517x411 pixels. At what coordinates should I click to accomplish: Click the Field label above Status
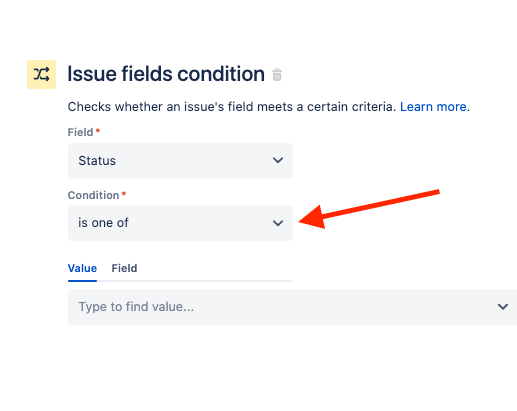80,132
